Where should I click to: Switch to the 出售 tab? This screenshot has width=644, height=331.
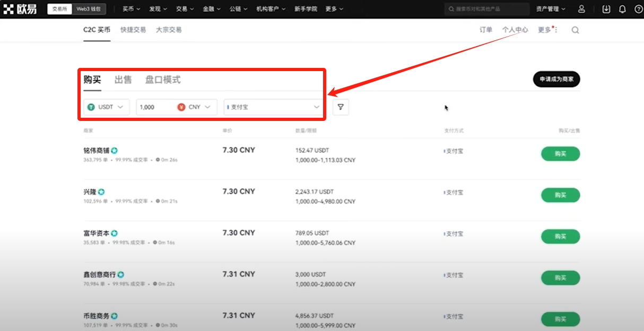123,80
